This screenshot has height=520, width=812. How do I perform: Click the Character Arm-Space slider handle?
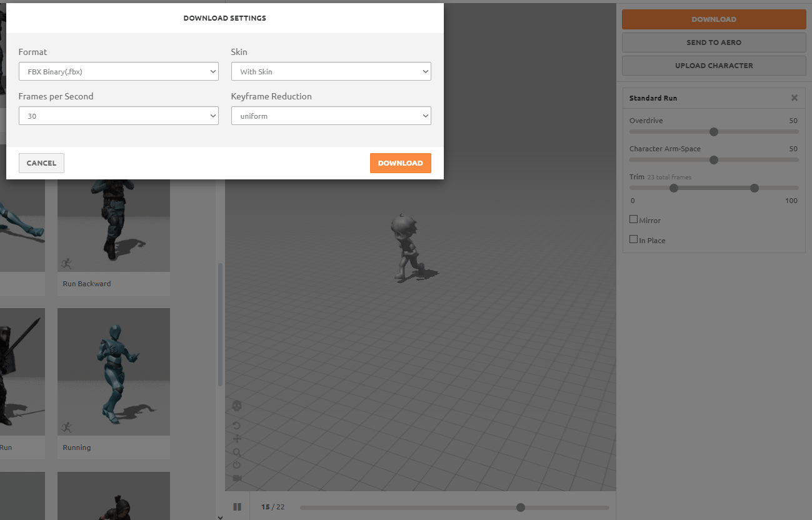(714, 160)
